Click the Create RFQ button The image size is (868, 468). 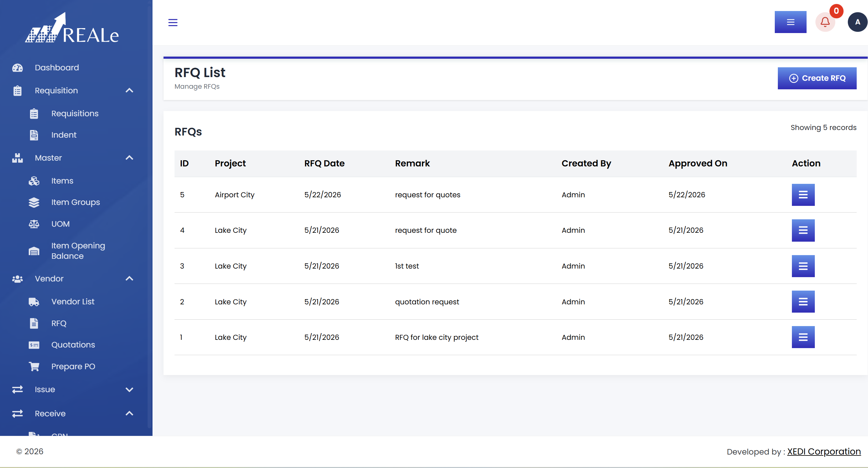[x=817, y=78]
